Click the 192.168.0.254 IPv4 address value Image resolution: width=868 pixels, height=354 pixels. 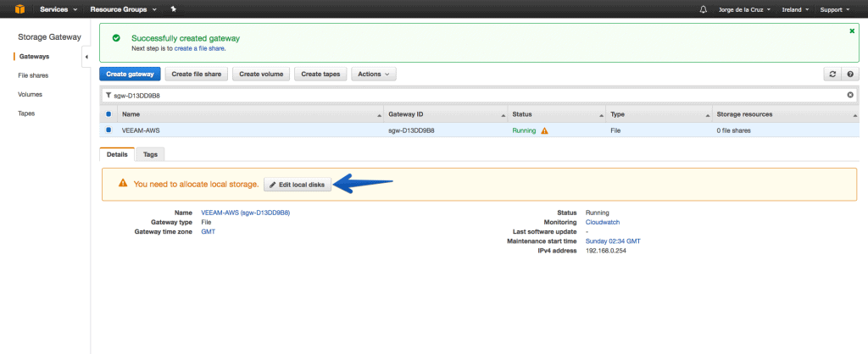[x=605, y=251]
